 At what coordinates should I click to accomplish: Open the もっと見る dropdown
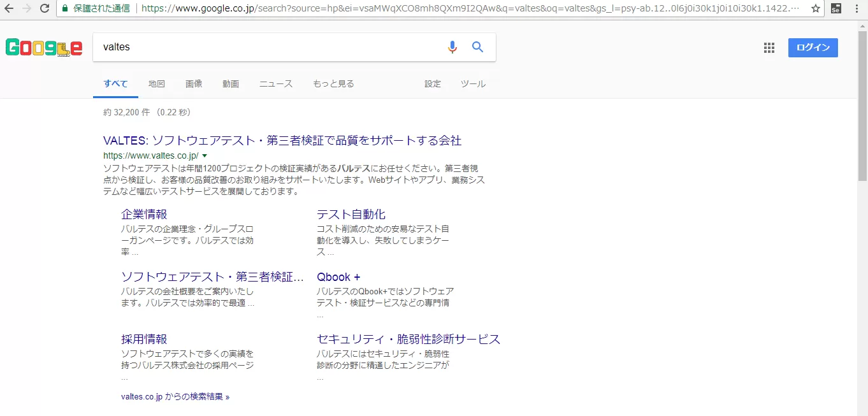[333, 83]
